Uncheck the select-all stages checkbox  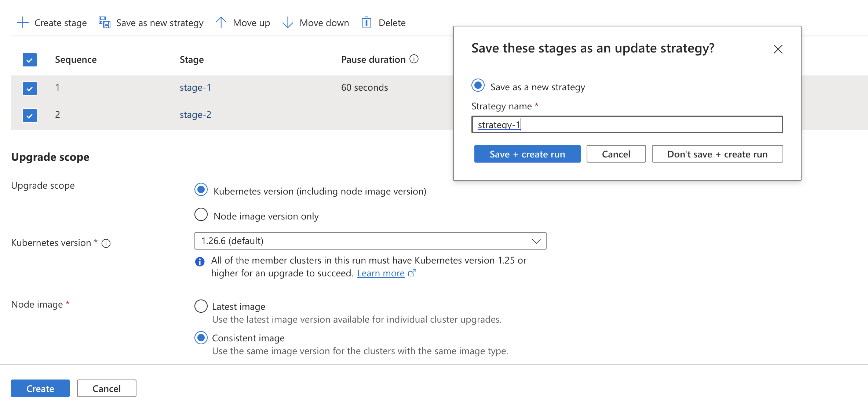pyautogui.click(x=30, y=60)
